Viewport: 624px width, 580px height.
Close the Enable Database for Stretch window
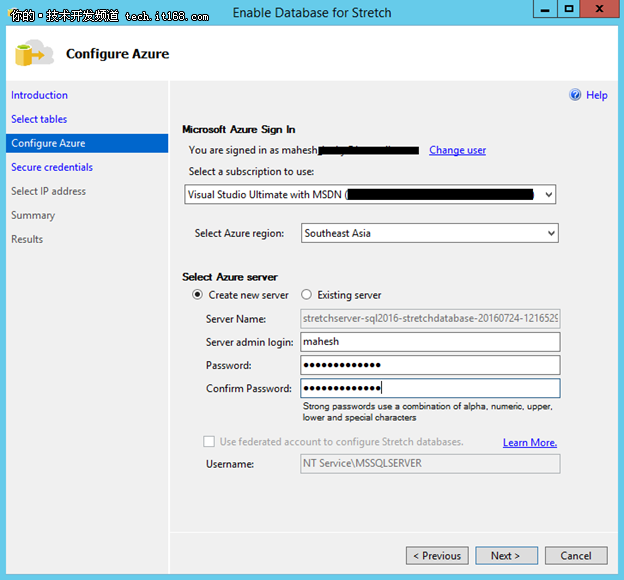click(599, 9)
